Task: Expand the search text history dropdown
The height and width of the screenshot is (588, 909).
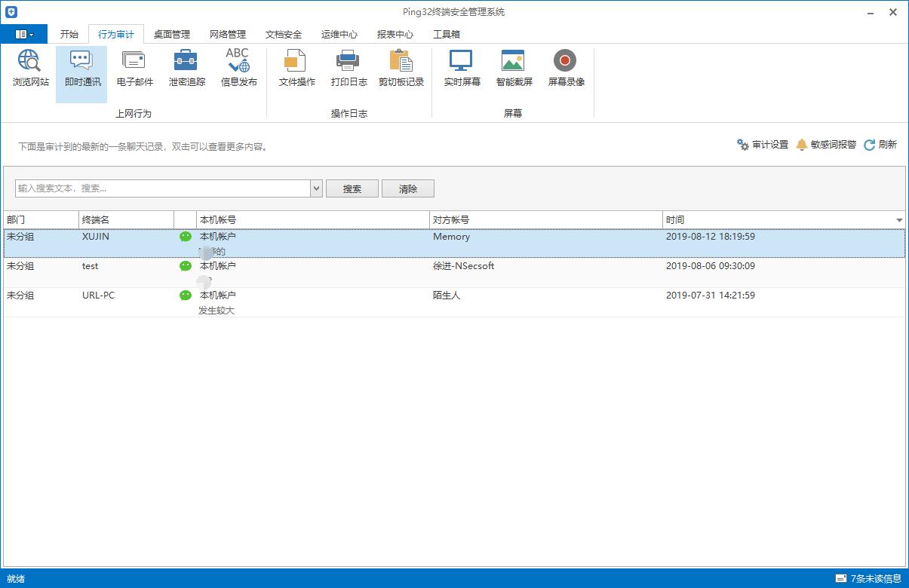Action: [316, 188]
